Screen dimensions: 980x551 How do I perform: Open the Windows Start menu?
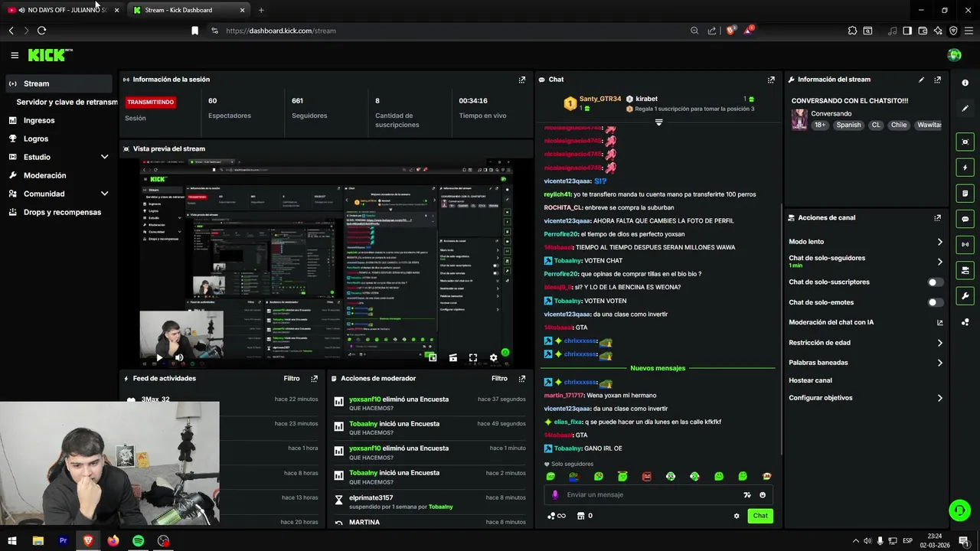(x=12, y=541)
